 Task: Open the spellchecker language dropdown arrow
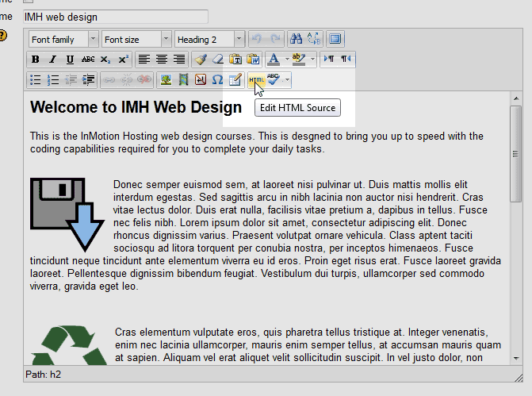click(287, 80)
